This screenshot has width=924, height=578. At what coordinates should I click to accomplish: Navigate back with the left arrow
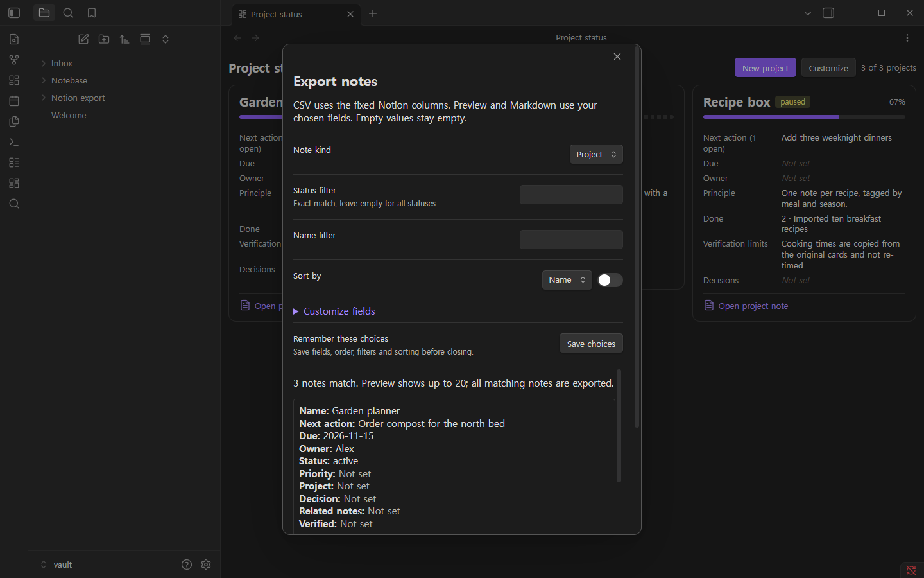237,38
